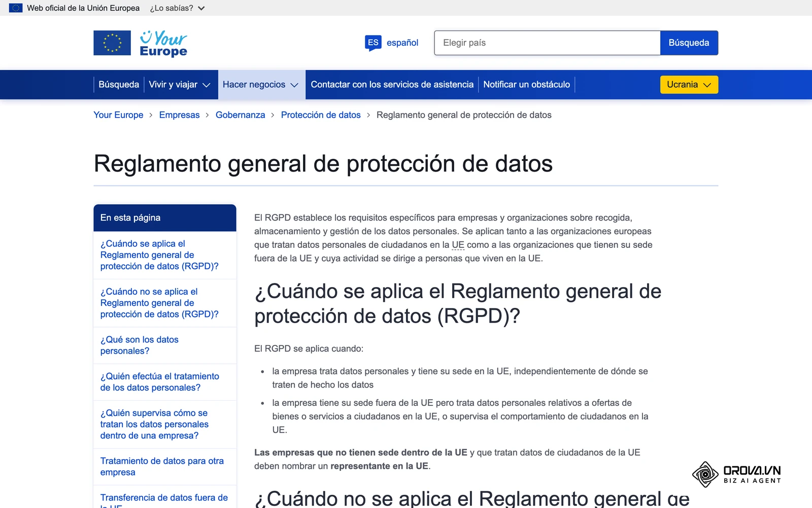
Task: Click the En esta página panel header
Action: click(x=165, y=218)
